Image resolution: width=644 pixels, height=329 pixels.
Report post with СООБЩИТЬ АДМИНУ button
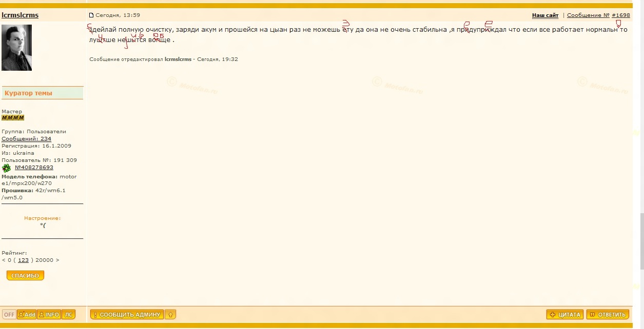[x=127, y=315]
